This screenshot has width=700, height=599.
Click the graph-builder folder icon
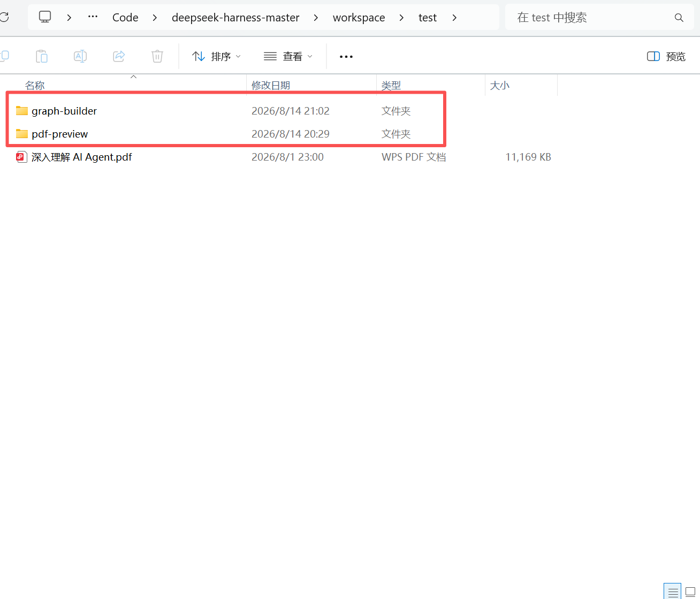point(22,111)
